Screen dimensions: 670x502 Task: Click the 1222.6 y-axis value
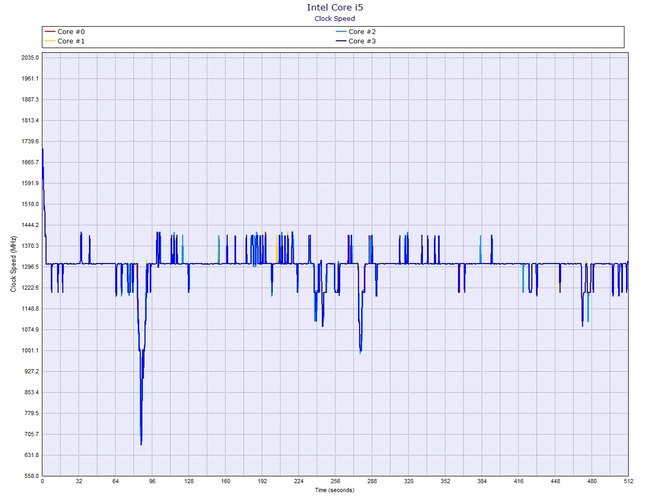pyautogui.click(x=30, y=288)
